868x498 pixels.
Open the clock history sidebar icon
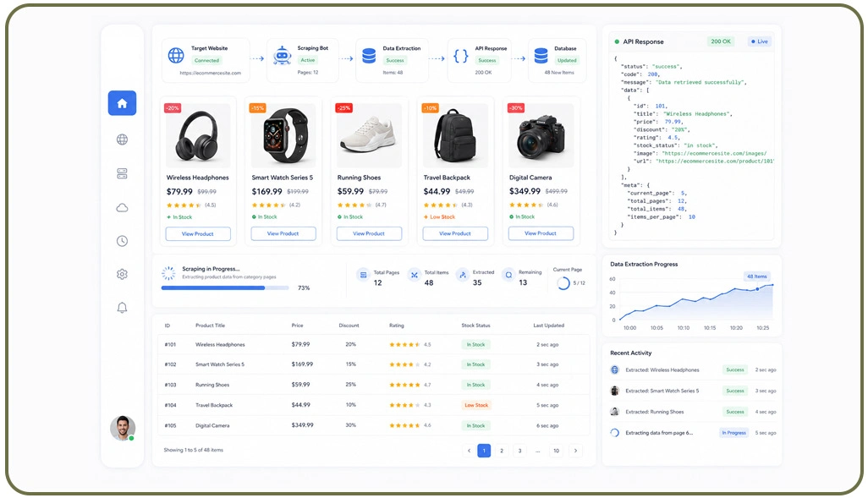123,241
